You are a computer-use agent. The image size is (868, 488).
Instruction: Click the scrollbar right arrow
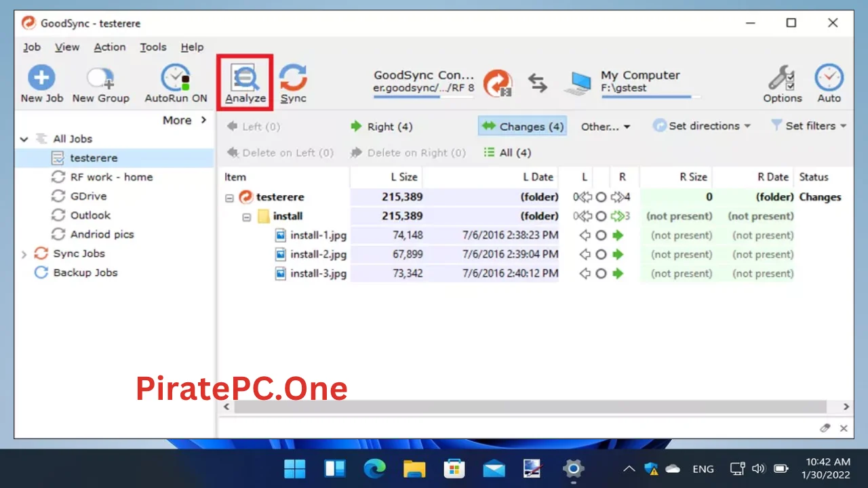pyautogui.click(x=846, y=407)
